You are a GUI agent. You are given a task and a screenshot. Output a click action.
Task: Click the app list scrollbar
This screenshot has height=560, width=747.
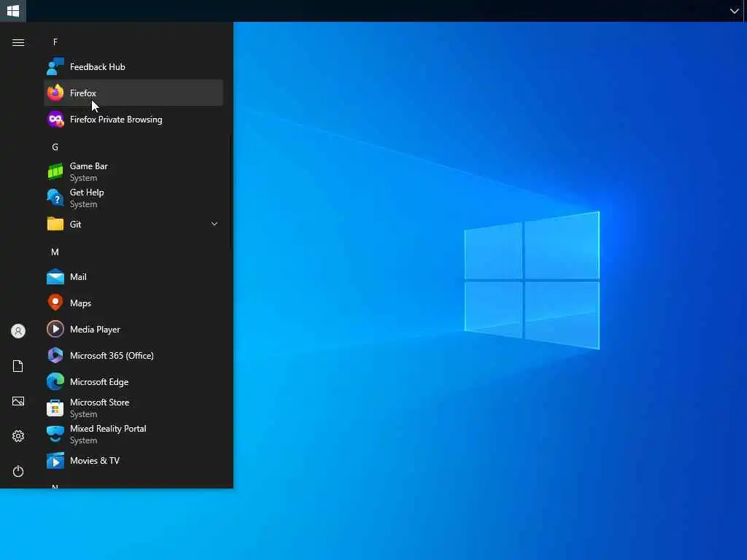[231, 190]
